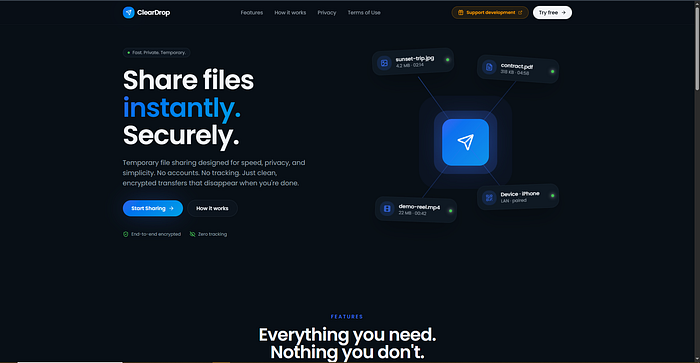Select the contract.pdf file name

[517, 66]
